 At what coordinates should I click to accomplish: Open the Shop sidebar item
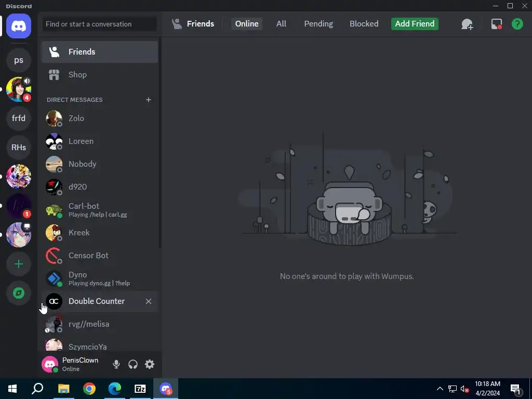[x=100, y=75]
